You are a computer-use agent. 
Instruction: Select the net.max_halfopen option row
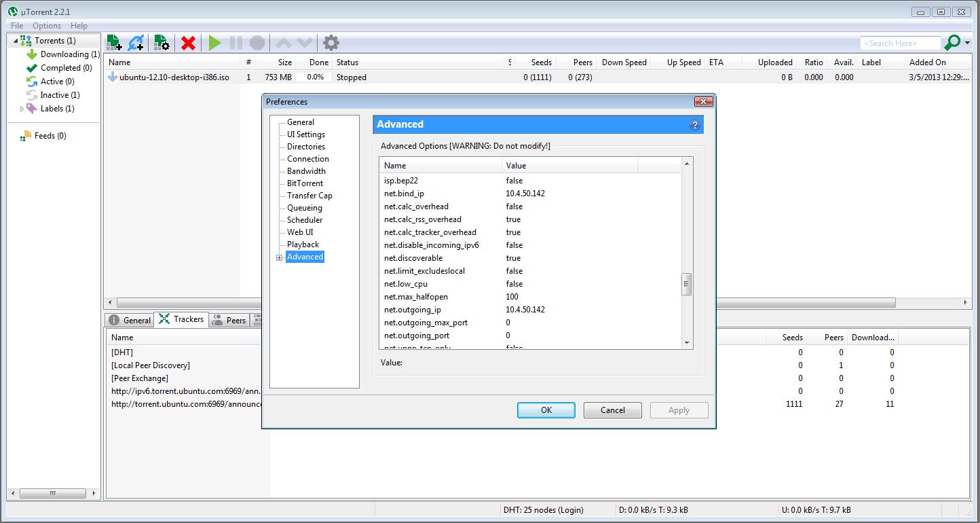click(x=530, y=297)
